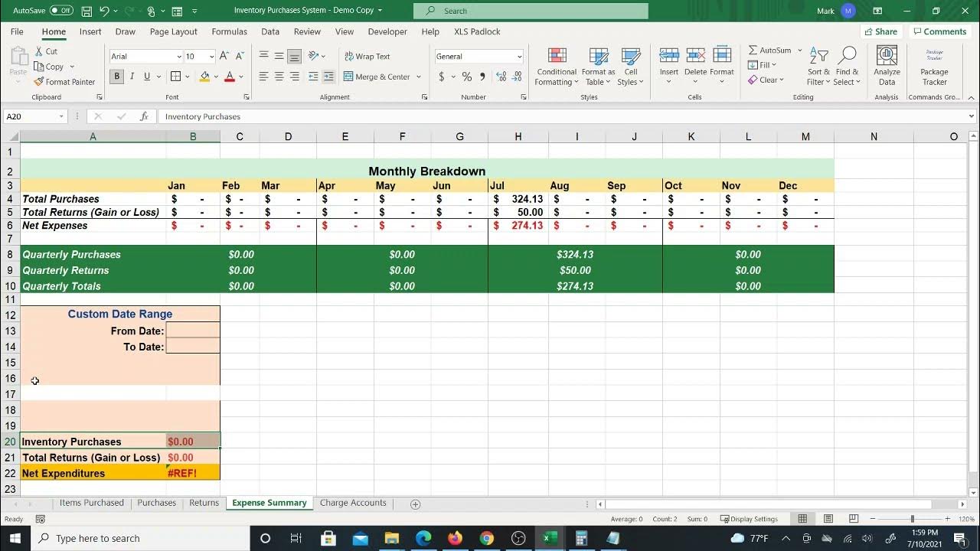This screenshot has width=980, height=551.
Task: Switch to the Charge Accounts sheet
Action: coord(353,503)
